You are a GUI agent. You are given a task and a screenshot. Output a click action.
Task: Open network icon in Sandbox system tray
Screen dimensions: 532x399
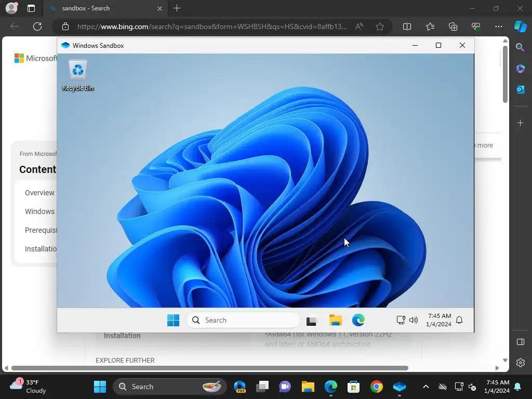pos(401,320)
